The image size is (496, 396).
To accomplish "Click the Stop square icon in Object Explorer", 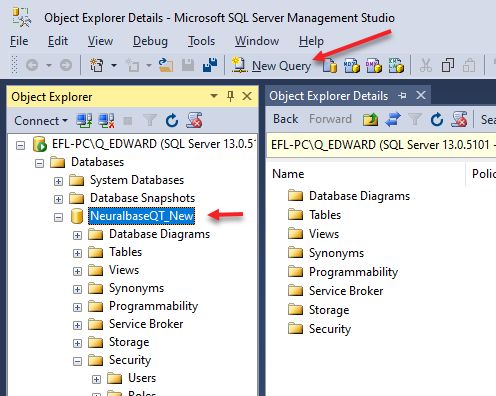I will click(x=128, y=121).
